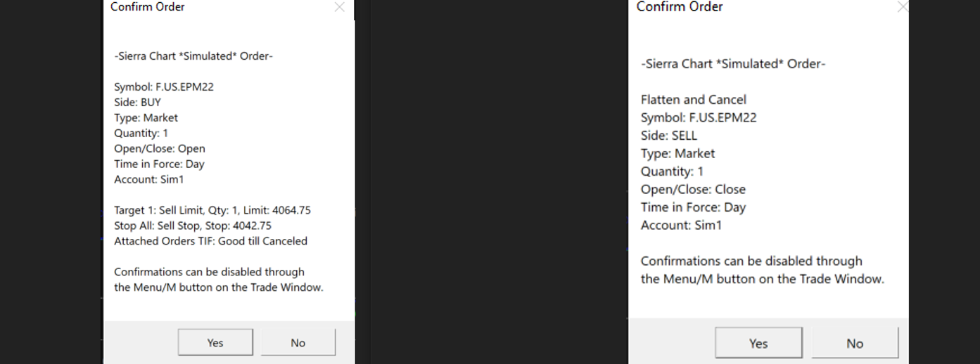Confirm the BUY market order with Yes

coord(215,343)
